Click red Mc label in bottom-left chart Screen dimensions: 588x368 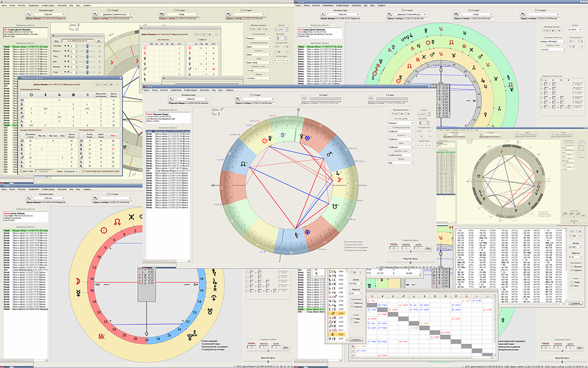tap(102, 336)
